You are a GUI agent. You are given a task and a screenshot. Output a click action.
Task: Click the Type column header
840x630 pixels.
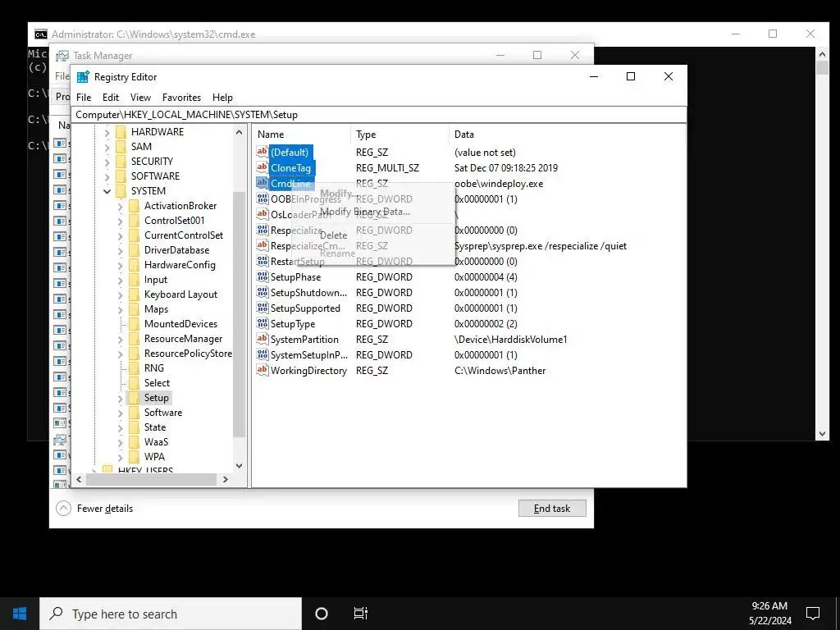pos(399,135)
